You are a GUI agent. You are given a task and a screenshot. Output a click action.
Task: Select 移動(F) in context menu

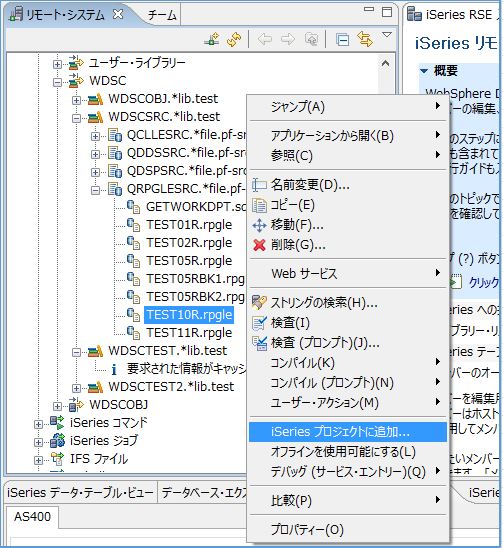click(x=348, y=225)
